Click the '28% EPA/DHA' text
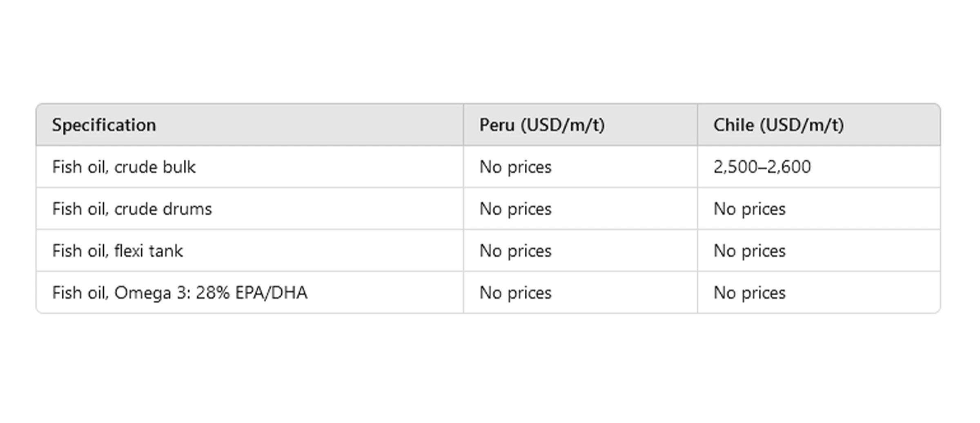 (251, 293)
